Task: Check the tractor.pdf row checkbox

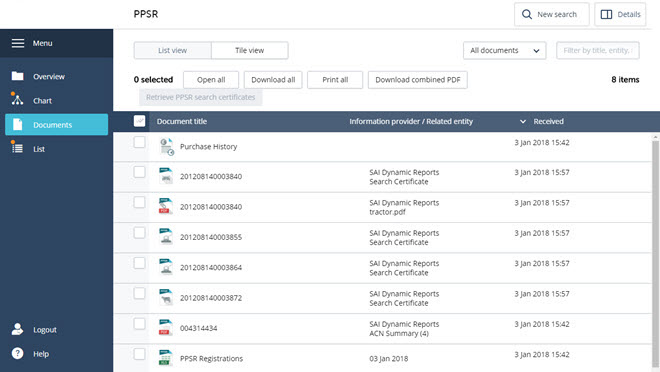Action: coord(139,202)
